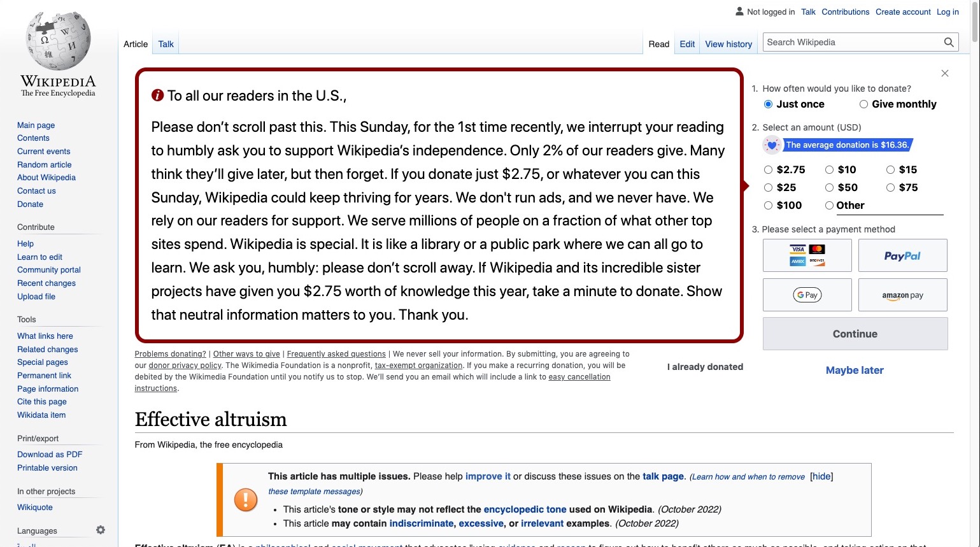Open the Contributions link

click(845, 11)
